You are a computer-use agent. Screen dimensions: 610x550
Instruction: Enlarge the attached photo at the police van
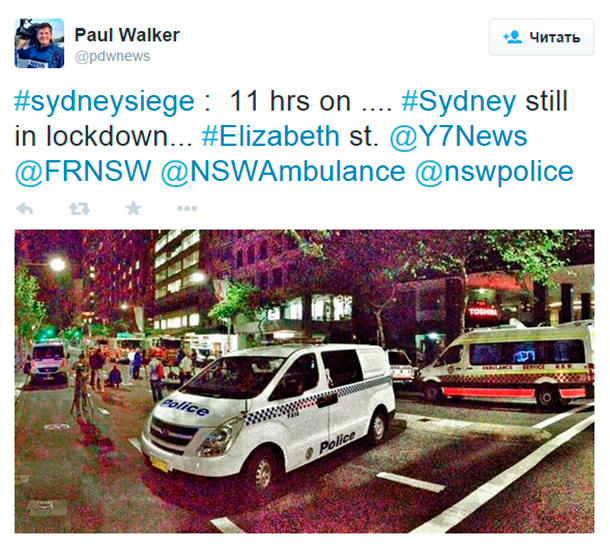(268, 412)
